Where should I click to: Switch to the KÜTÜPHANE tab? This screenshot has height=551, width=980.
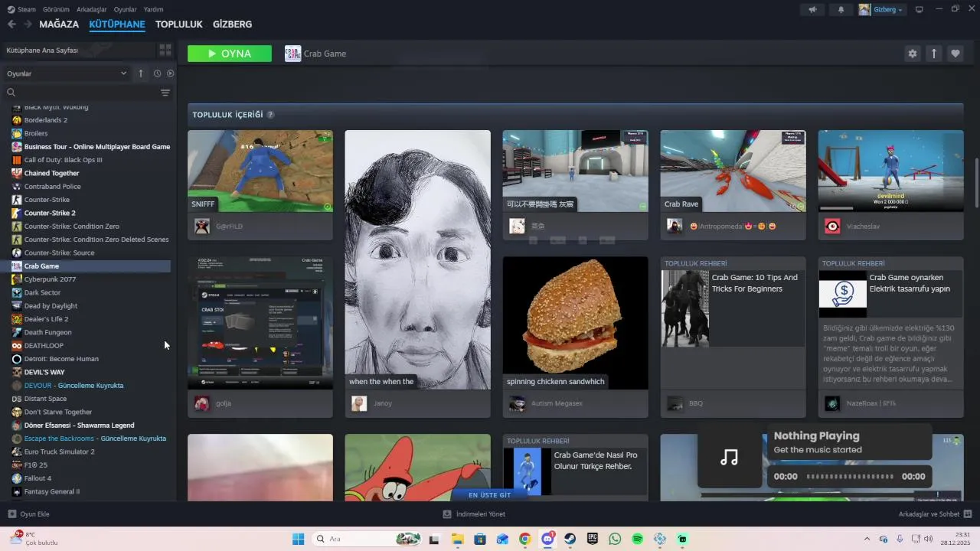click(117, 24)
